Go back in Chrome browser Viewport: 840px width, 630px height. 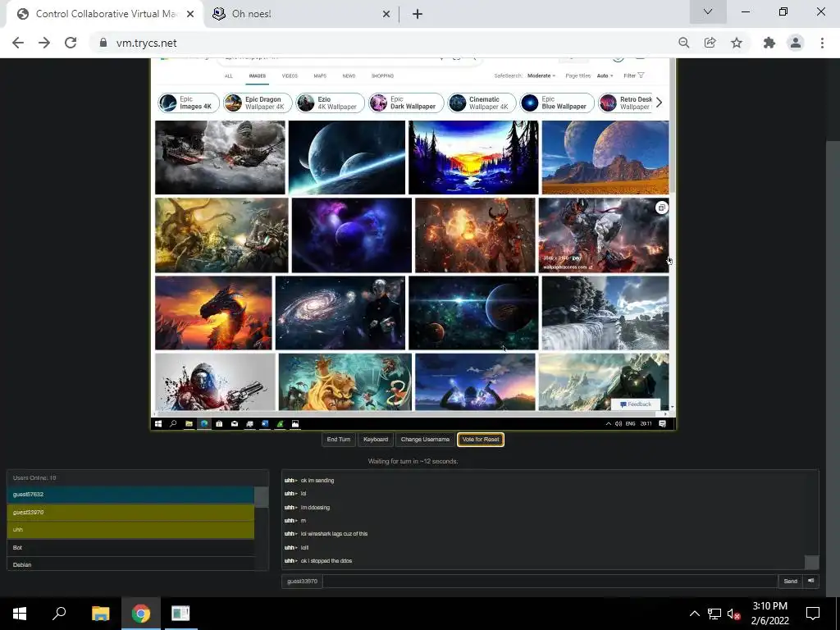pos(18,43)
